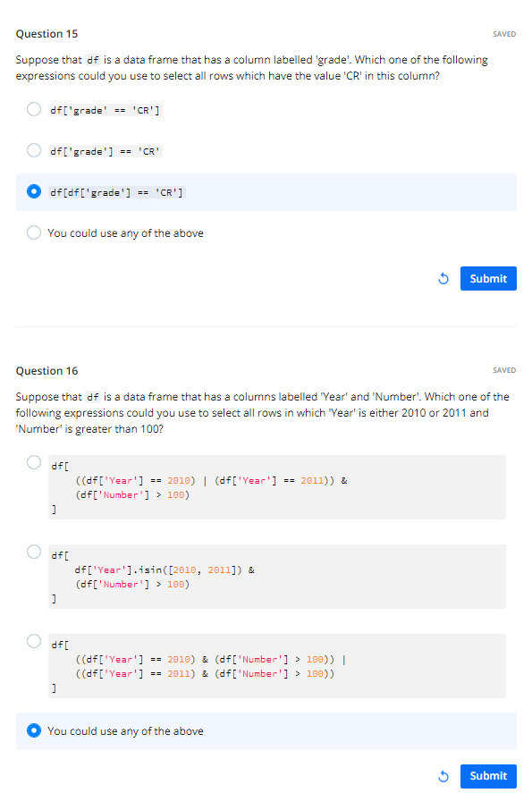The width and height of the screenshot is (532, 793).
Task: Pick 'You could use any of the above' in Question 15
Action: (x=34, y=232)
